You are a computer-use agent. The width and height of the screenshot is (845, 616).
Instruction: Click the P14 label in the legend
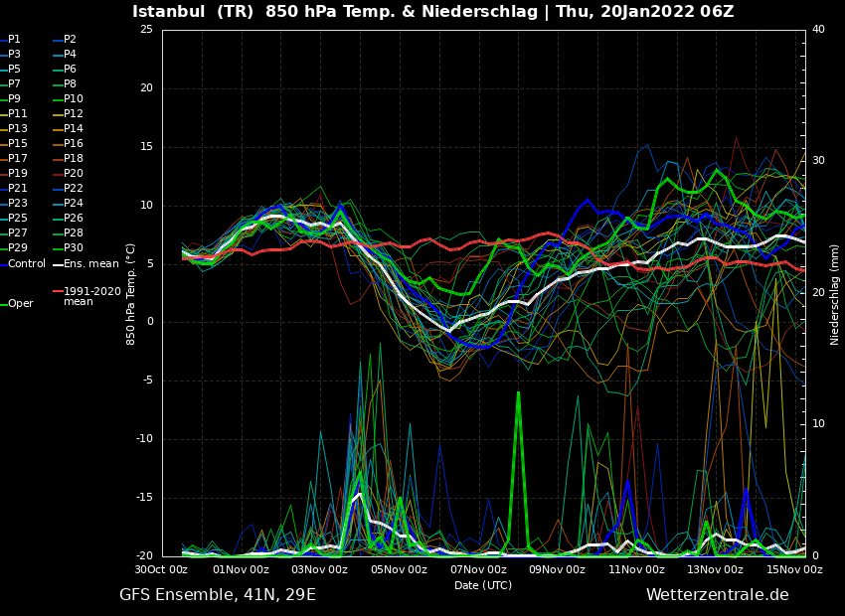tap(69, 129)
